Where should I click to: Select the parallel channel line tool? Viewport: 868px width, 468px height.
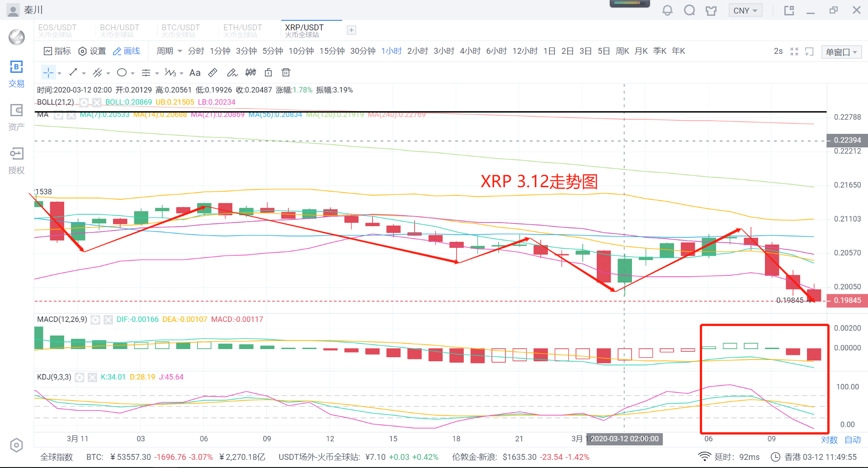pos(97,72)
